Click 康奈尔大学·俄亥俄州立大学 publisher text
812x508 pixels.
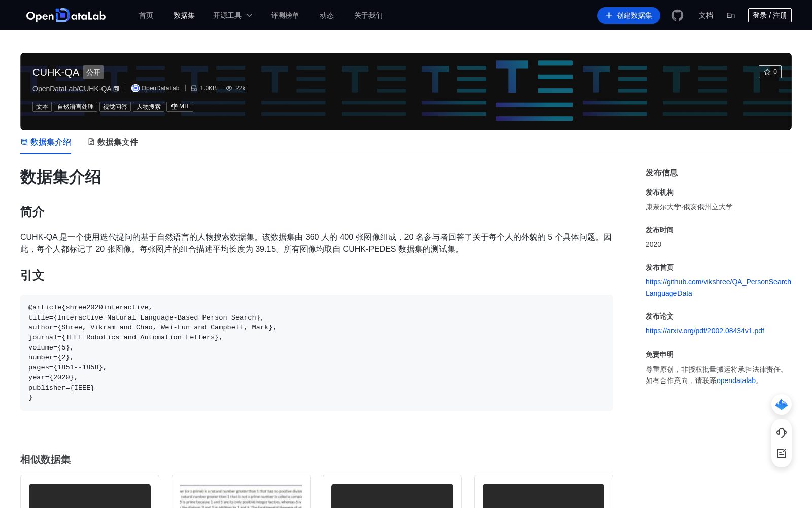click(x=689, y=207)
